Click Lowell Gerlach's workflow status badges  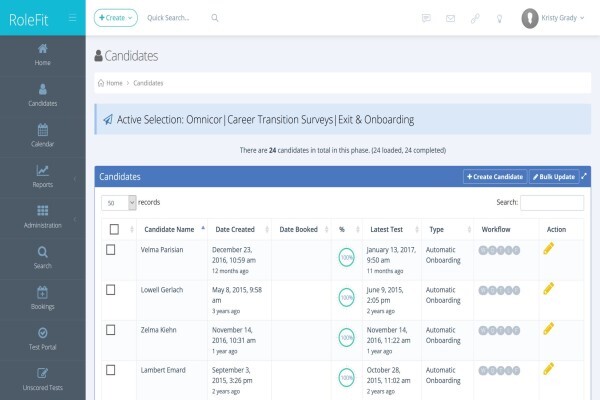pos(499,291)
